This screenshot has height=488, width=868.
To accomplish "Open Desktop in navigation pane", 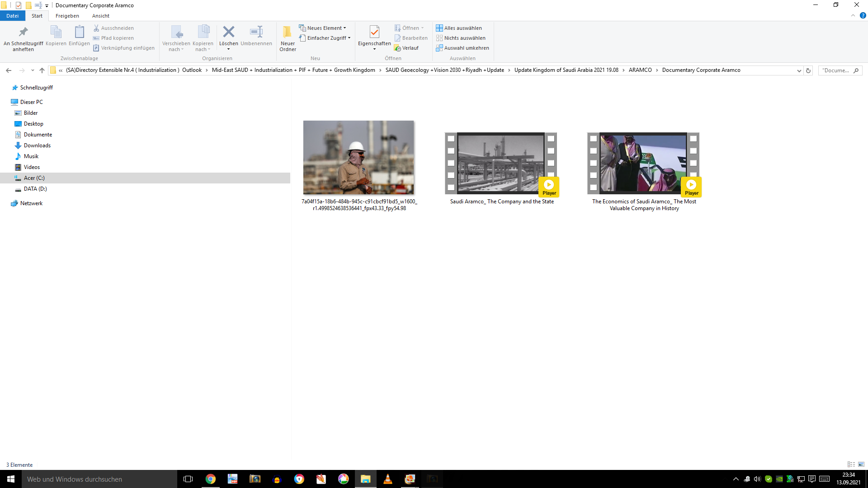I will (33, 124).
